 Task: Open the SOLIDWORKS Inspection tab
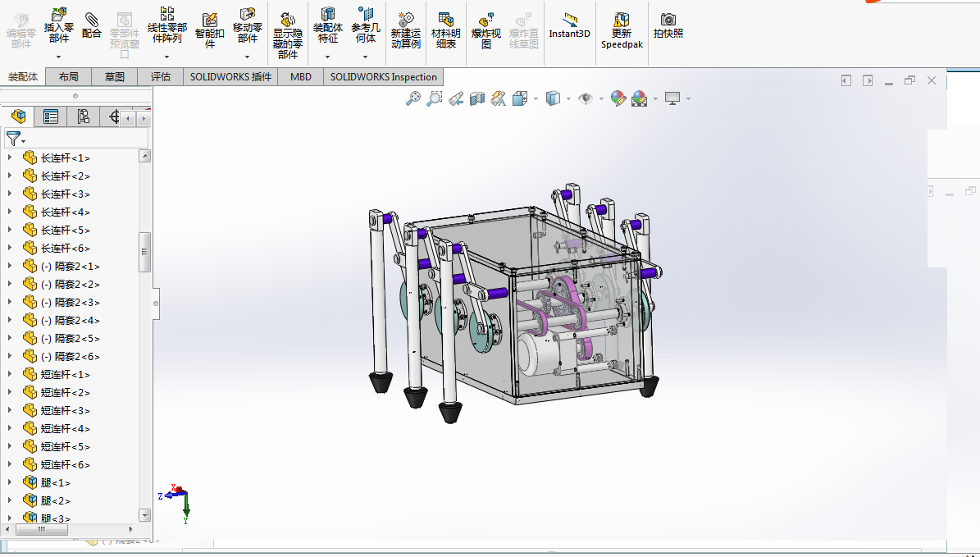[x=383, y=76]
